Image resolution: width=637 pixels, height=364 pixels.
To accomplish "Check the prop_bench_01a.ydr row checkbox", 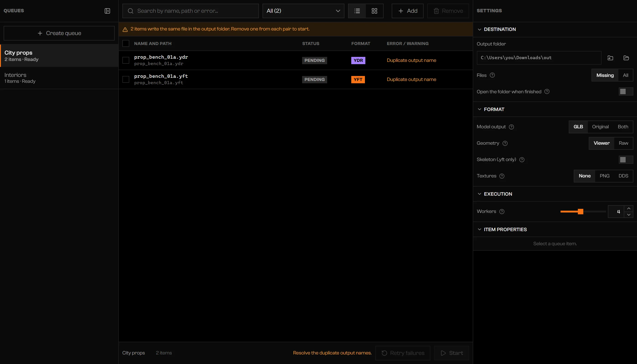I will coord(126,60).
